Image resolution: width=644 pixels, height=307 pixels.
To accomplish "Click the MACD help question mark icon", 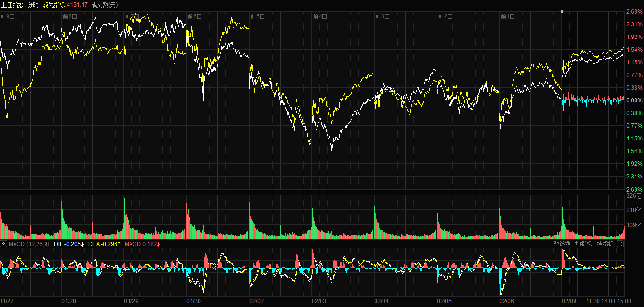I will (x=3, y=244).
